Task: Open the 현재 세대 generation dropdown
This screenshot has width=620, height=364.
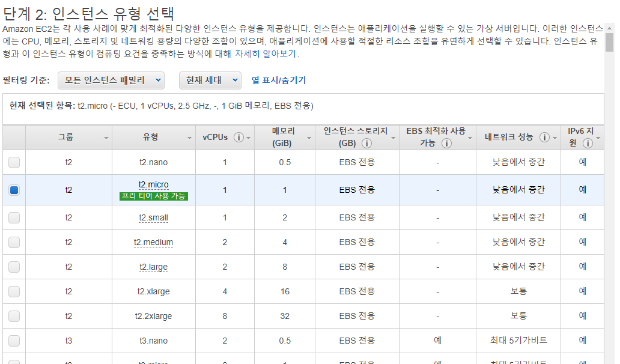Action: tap(210, 80)
